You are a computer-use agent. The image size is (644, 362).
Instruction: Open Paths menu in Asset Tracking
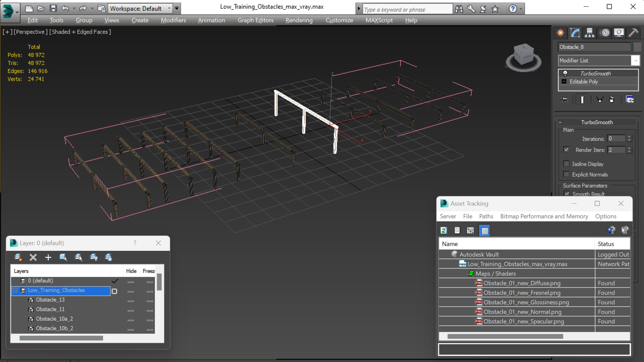(x=486, y=216)
